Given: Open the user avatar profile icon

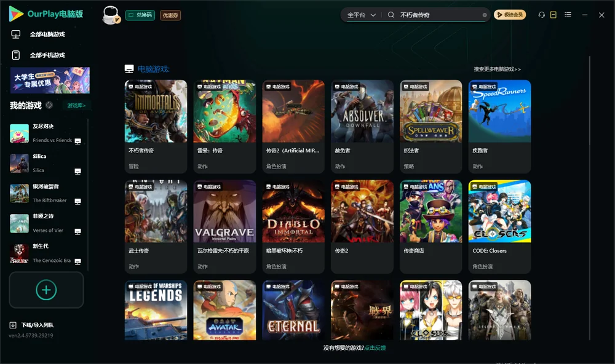Looking at the screenshot, I should pyautogui.click(x=111, y=15).
